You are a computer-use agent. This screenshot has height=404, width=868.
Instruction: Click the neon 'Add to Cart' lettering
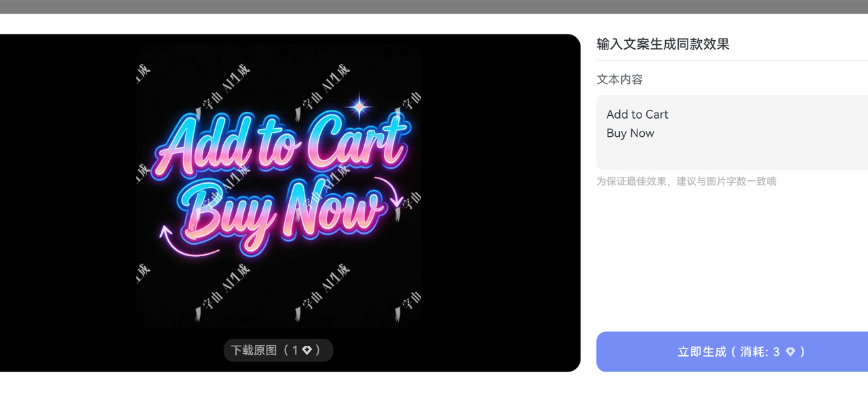(x=281, y=145)
